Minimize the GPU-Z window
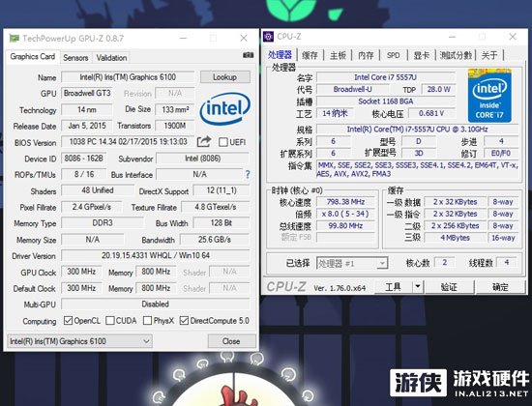 (183, 38)
